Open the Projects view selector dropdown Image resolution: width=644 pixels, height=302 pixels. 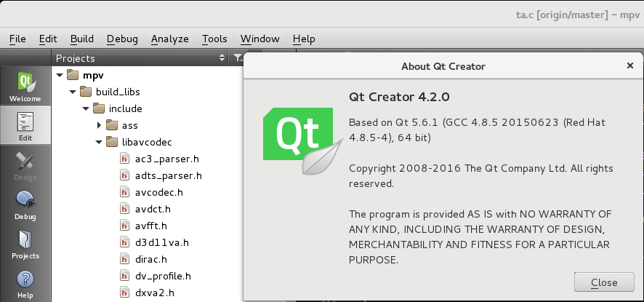(222, 58)
